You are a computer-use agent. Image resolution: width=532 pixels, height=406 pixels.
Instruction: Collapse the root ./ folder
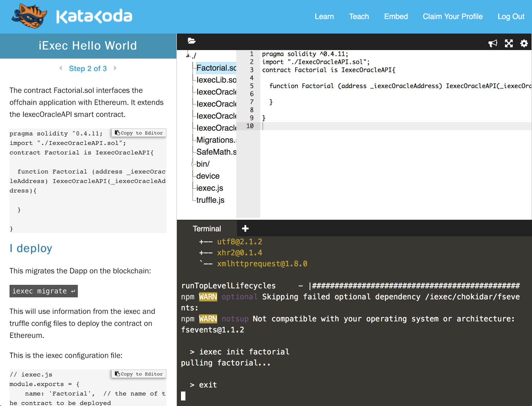[x=188, y=56]
